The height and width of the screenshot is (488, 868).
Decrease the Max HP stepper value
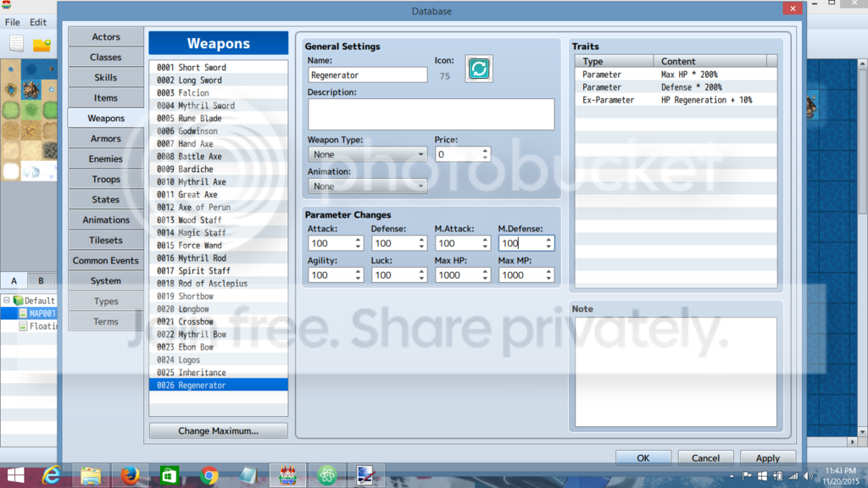[x=485, y=278]
